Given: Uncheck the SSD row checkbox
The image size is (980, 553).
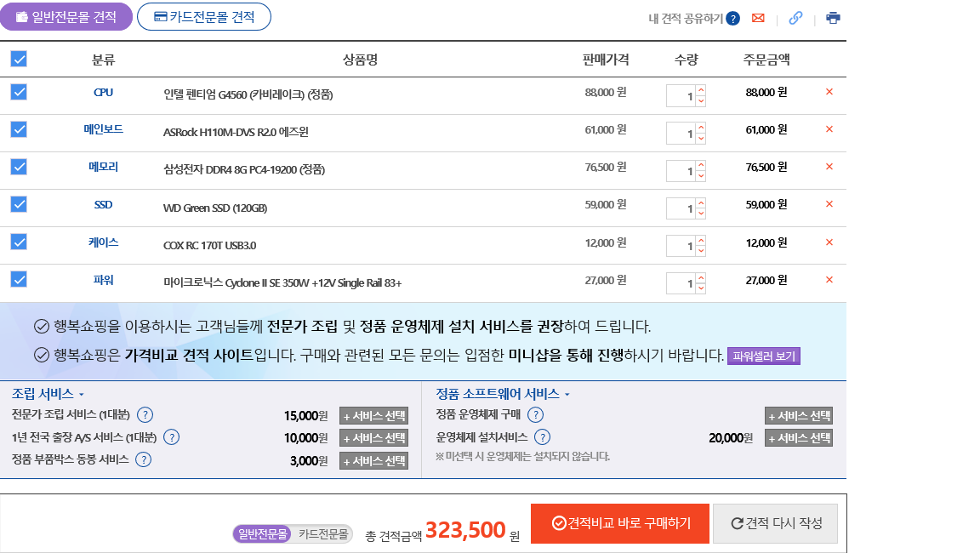Looking at the screenshot, I should point(19,205).
